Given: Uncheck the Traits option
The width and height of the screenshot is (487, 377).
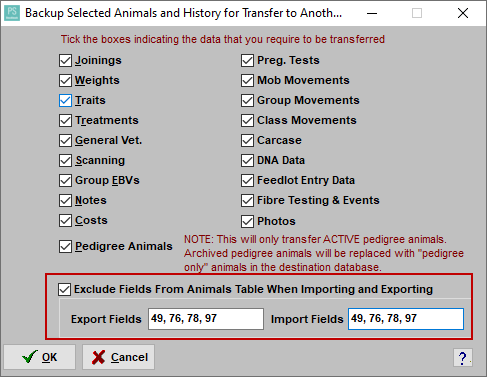Looking at the screenshot, I should [65, 101].
